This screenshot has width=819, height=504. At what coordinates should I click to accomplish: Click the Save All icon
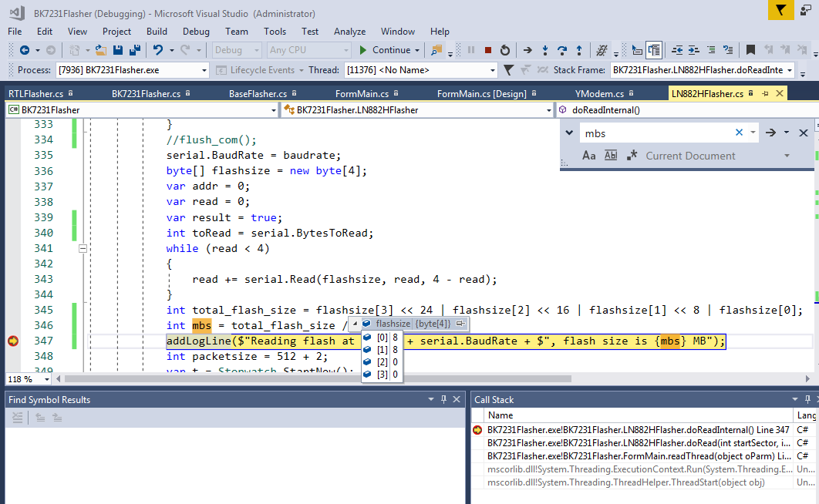click(135, 50)
